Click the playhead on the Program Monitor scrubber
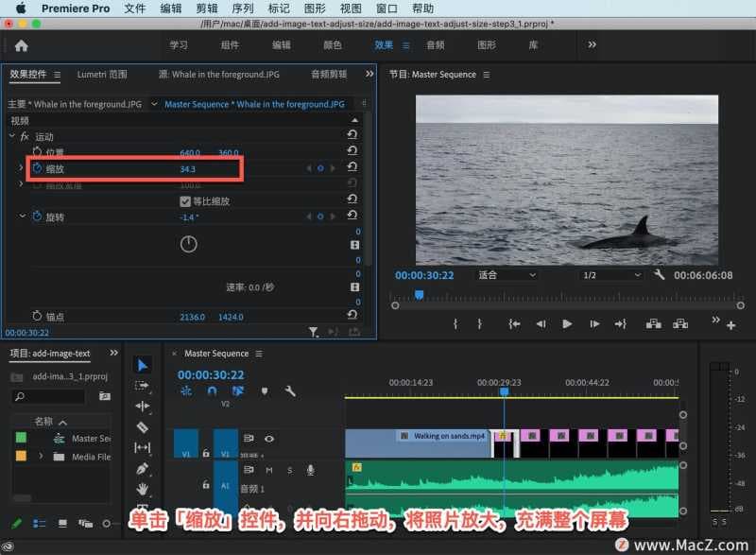The width and height of the screenshot is (756, 555). pyautogui.click(x=419, y=295)
